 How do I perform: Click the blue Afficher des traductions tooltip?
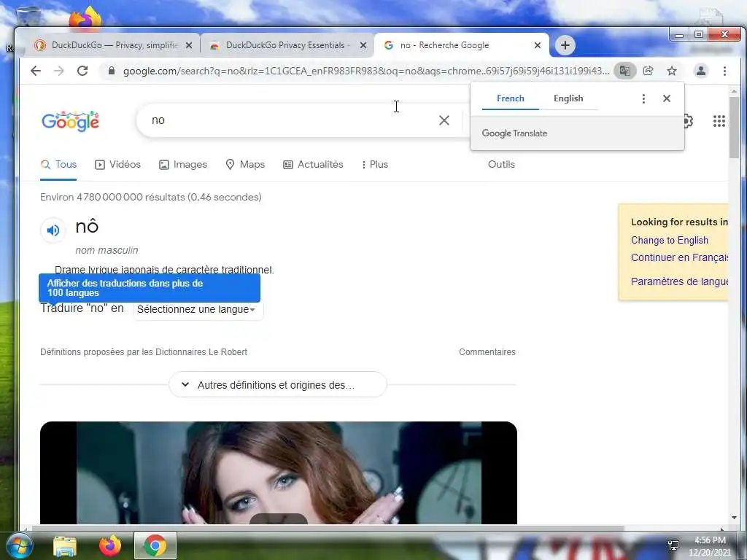point(150,288)
